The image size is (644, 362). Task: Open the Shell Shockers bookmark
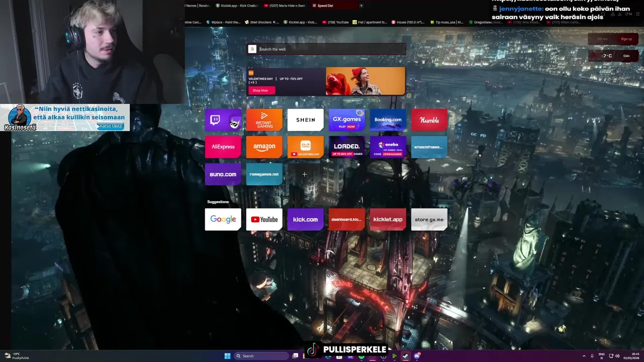coord(262,22)
